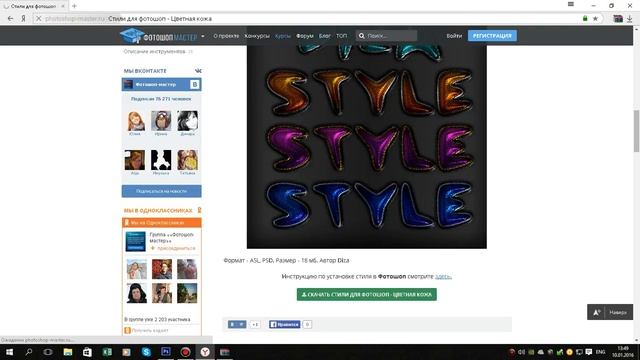This screenshot has height=360, width=640.
Task: Close the 'Стили для фотошоп' tab
Action: 63,6
